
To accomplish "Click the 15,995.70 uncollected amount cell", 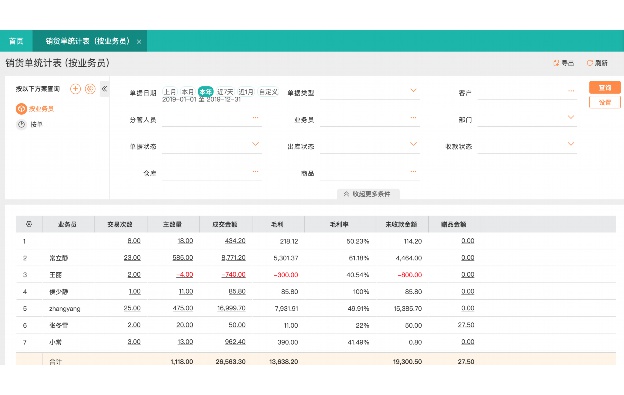I will tap(408, 308).
